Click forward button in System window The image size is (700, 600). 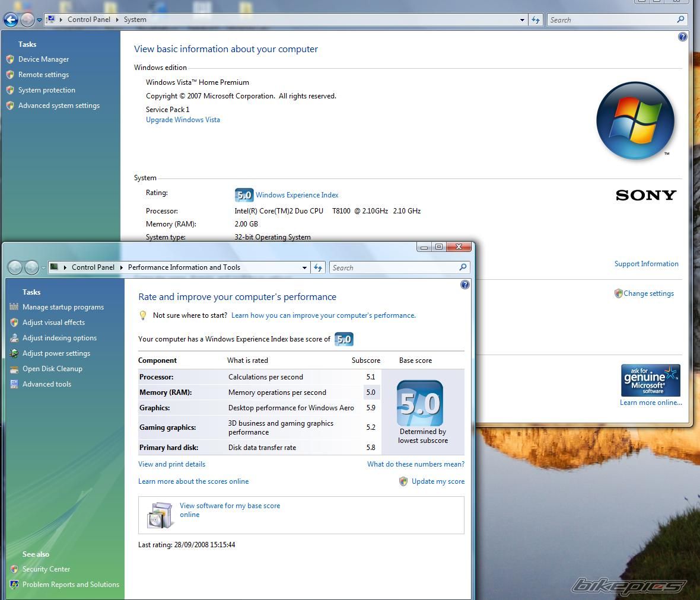pos(27,20)
